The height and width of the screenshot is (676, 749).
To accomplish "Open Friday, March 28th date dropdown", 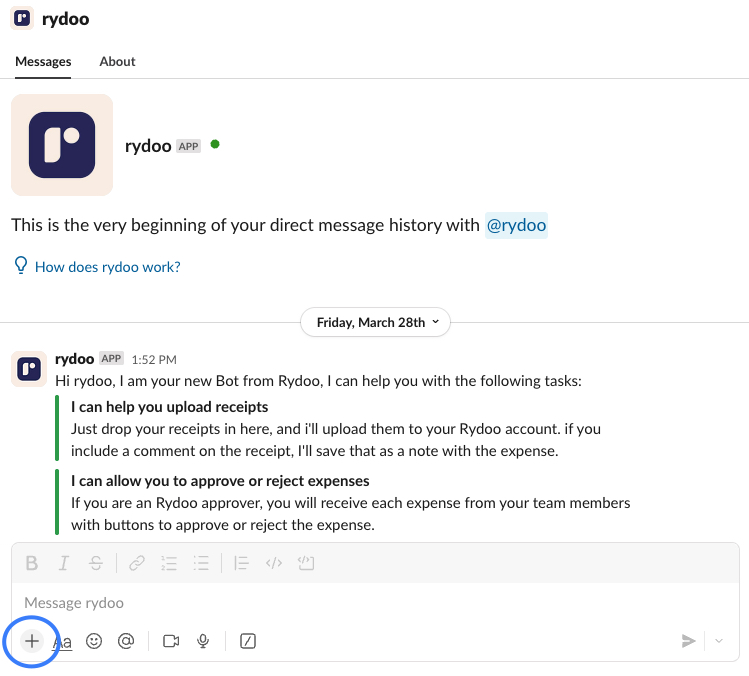I will click(375, 322).
